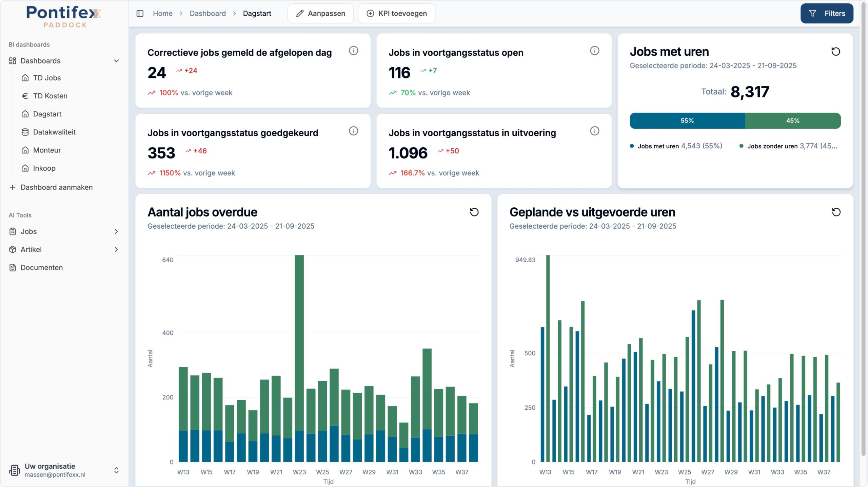Expand the Artikel submenu arrow
Image resolution: width=868 pixels, height=487 pixels.
116,249
